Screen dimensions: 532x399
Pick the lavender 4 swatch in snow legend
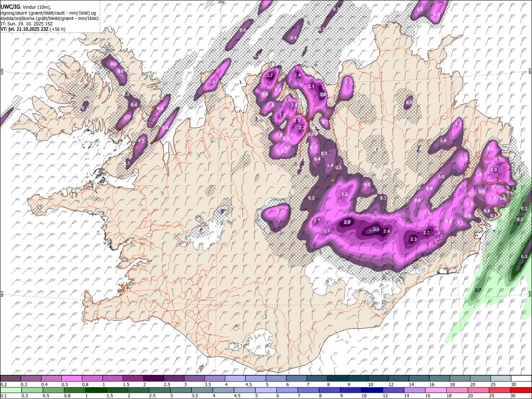click(x=235, y=379)
